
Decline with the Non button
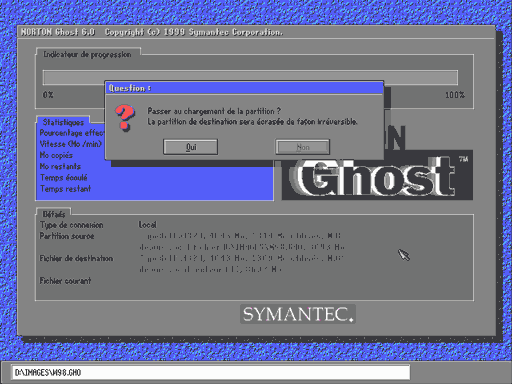303,147
